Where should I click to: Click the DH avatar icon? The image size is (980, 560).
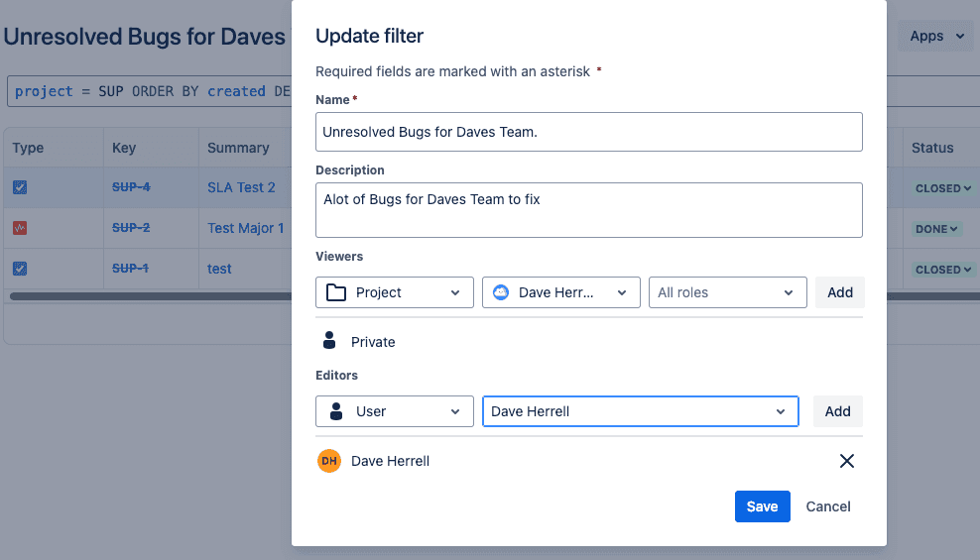[328, 461]
